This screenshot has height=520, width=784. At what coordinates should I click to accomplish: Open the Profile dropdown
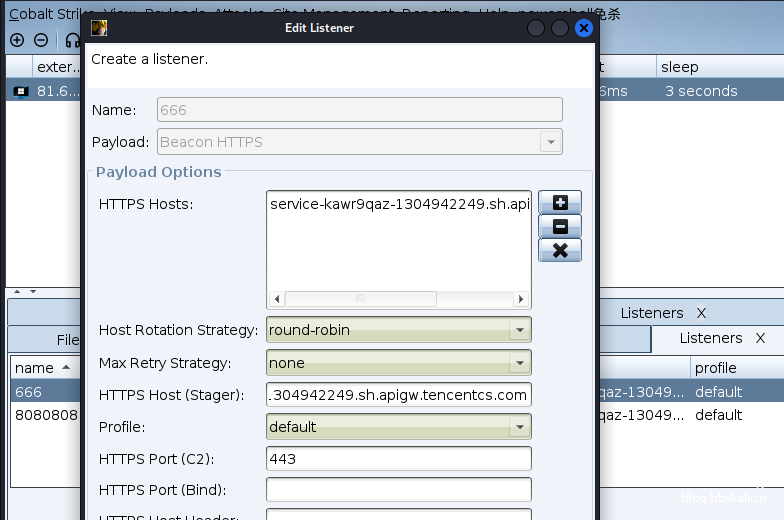pos(520,427)
